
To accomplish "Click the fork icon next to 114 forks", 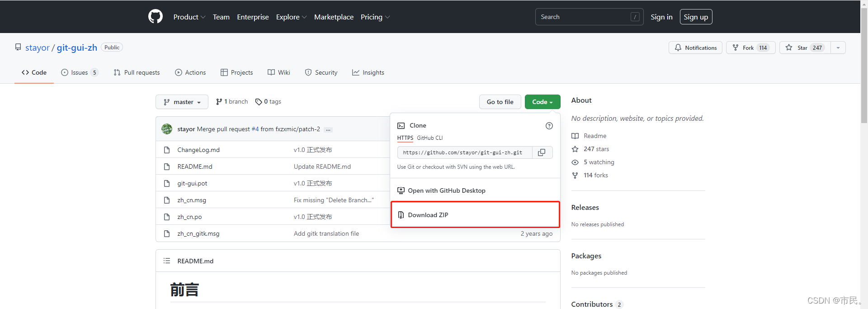I will 575,175.
